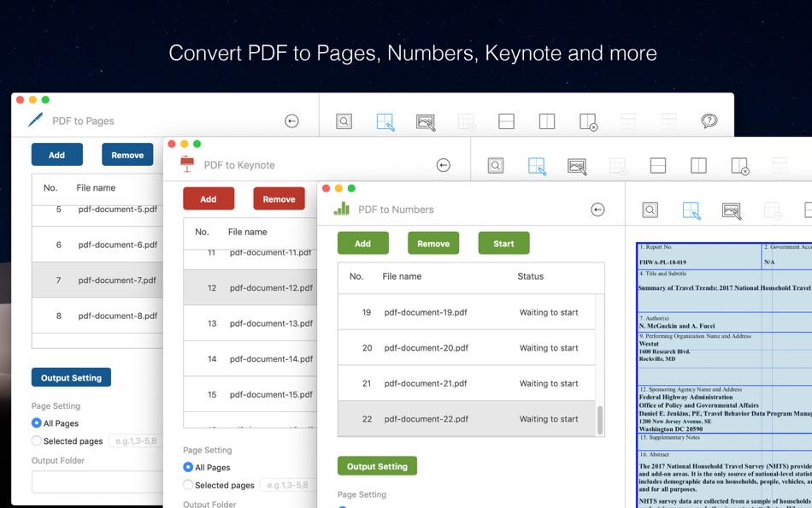Open Help via the question mark icon
The image size is (812, 508).
[709, 121]
